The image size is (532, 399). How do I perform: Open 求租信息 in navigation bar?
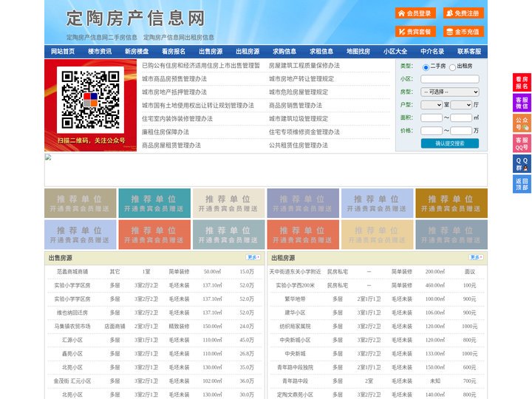(321, 52)
